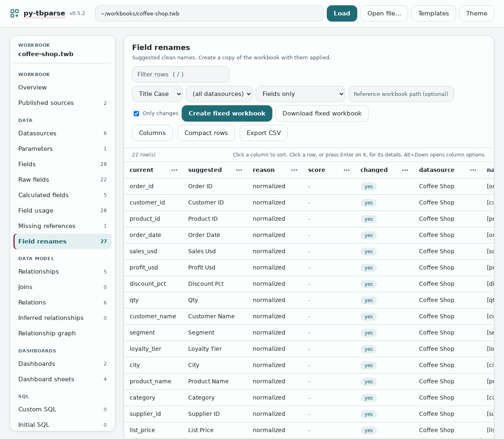
Task: Click the Open file… button
Action: [x=384, y=13]
